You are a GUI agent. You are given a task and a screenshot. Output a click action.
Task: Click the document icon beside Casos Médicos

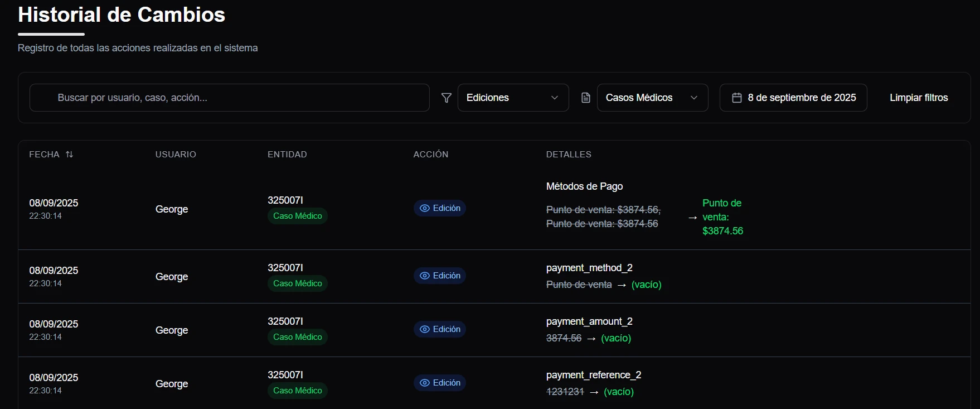[x=585, y=98]
